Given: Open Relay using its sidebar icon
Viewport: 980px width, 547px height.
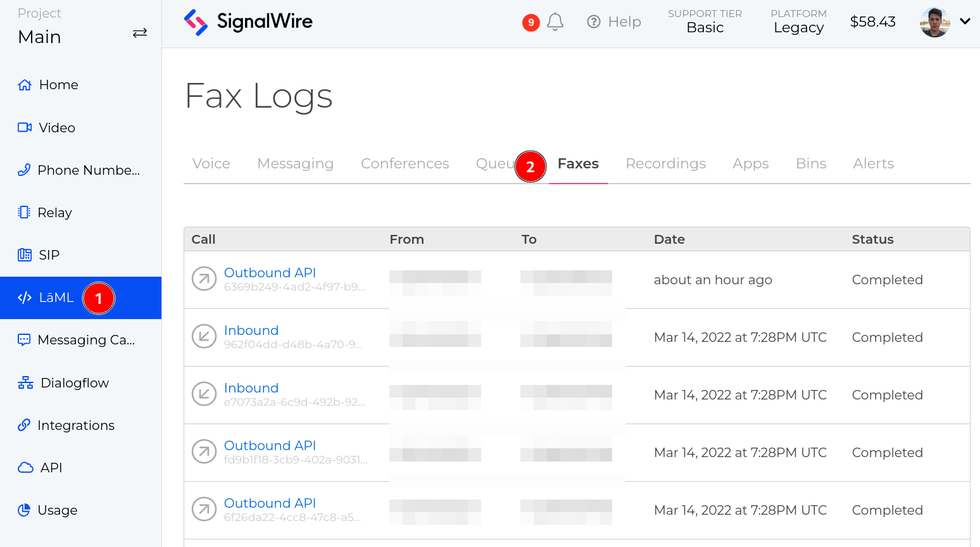Looking at the screenshot, I should click(24, 212).
